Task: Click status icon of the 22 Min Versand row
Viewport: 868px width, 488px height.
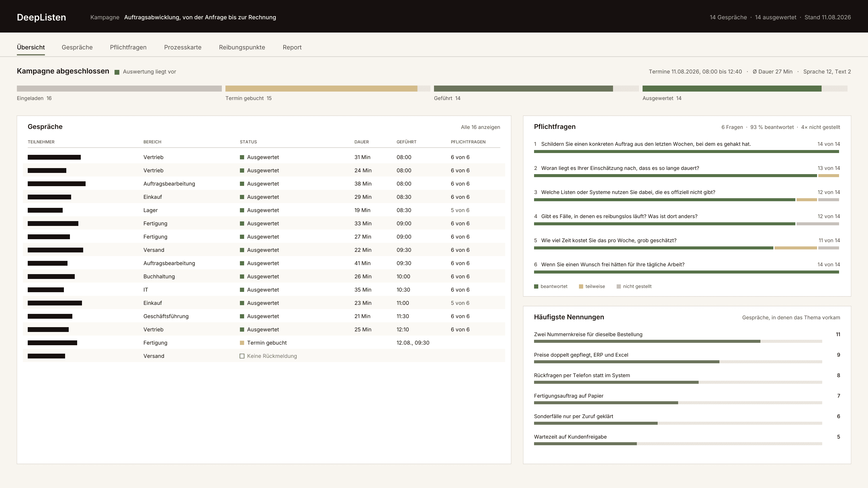Action: pyautogui.click(x=242, y=250)
